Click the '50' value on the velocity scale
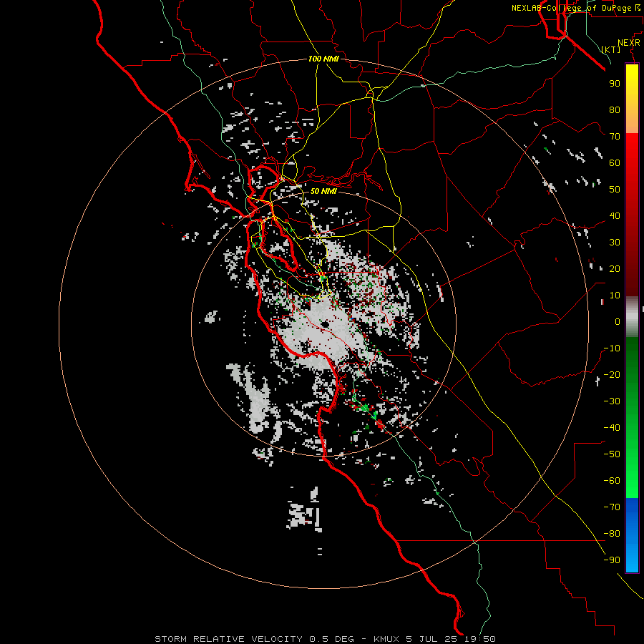 615,190
